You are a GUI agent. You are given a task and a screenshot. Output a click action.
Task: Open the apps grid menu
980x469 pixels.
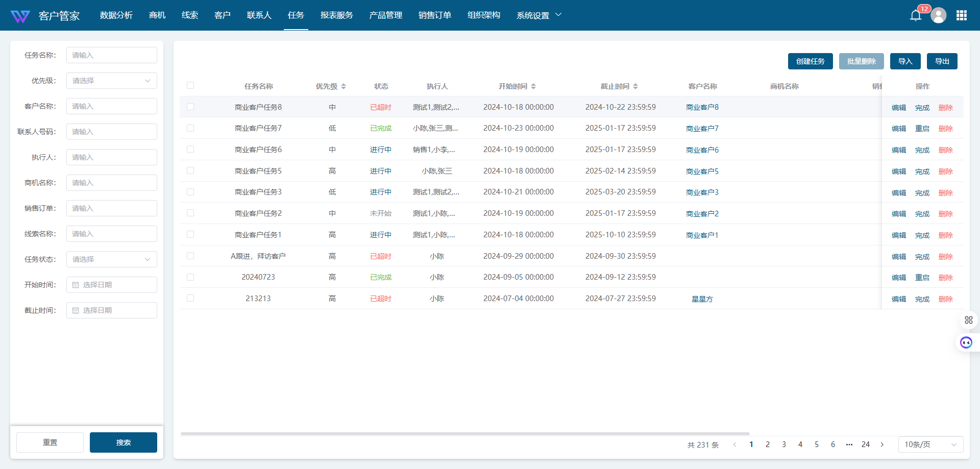click(962, 15)
